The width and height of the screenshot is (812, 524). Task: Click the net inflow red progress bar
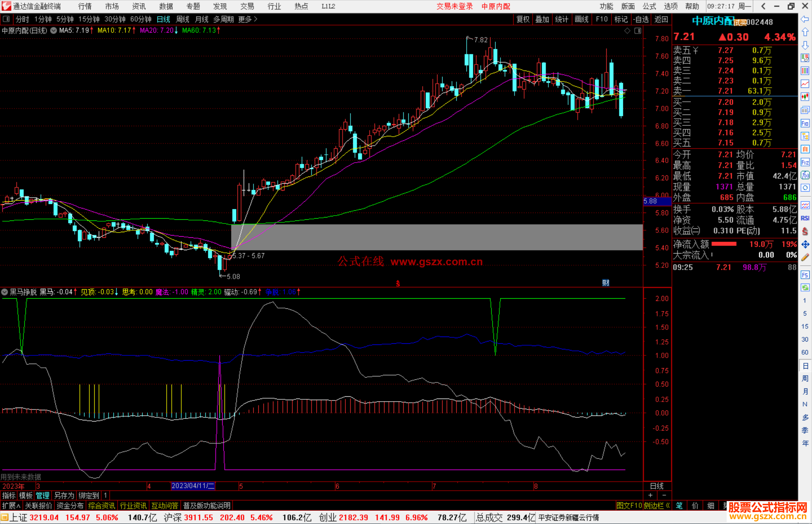pyautogui.click(x=724, y=244)
